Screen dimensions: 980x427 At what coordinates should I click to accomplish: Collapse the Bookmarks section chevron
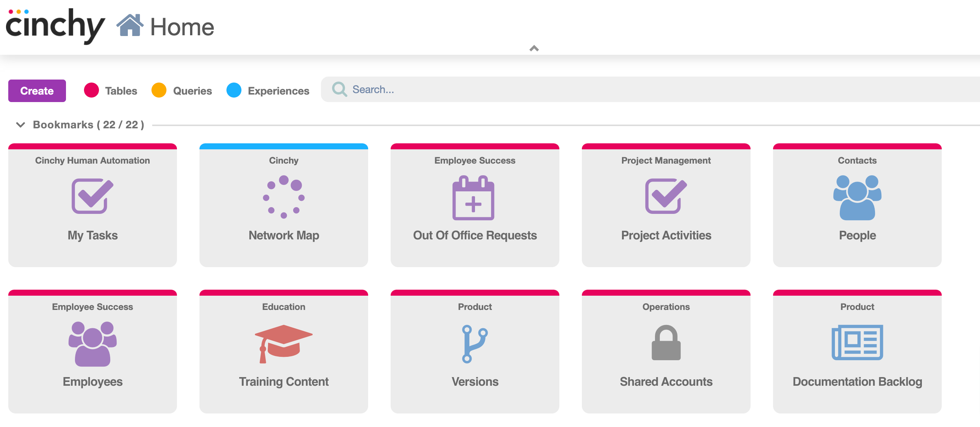point(21,125)
